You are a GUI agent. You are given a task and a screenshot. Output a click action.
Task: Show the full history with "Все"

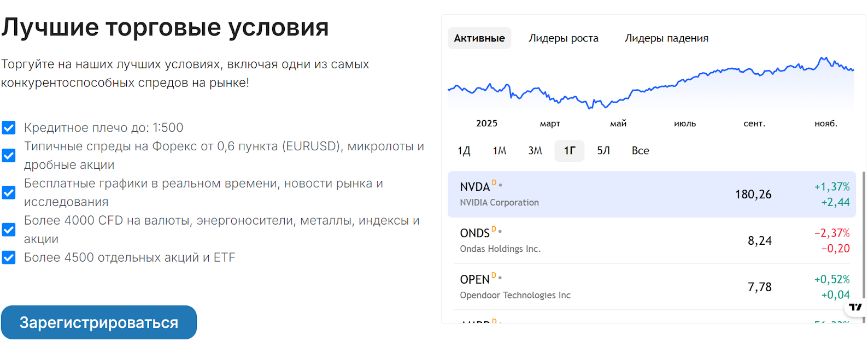pos(640,151)
